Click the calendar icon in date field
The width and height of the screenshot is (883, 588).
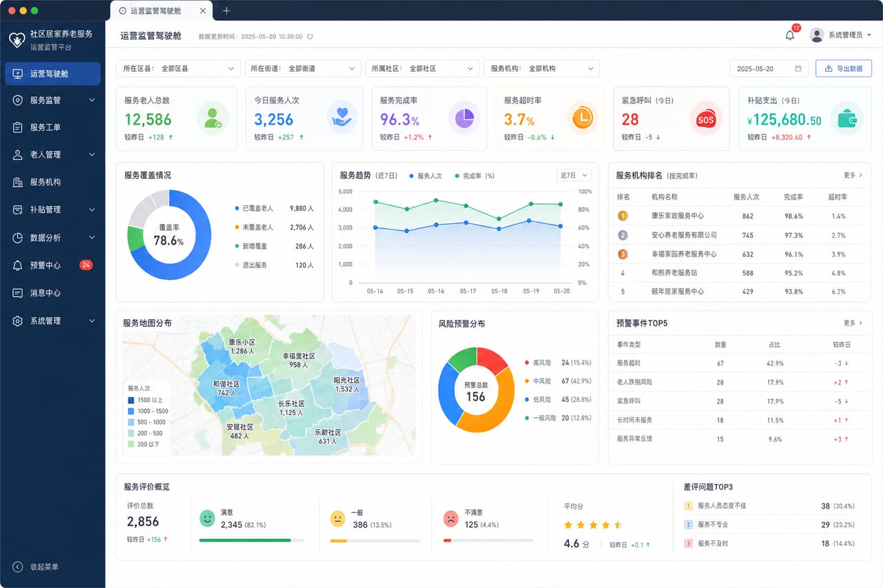[798, 69]
